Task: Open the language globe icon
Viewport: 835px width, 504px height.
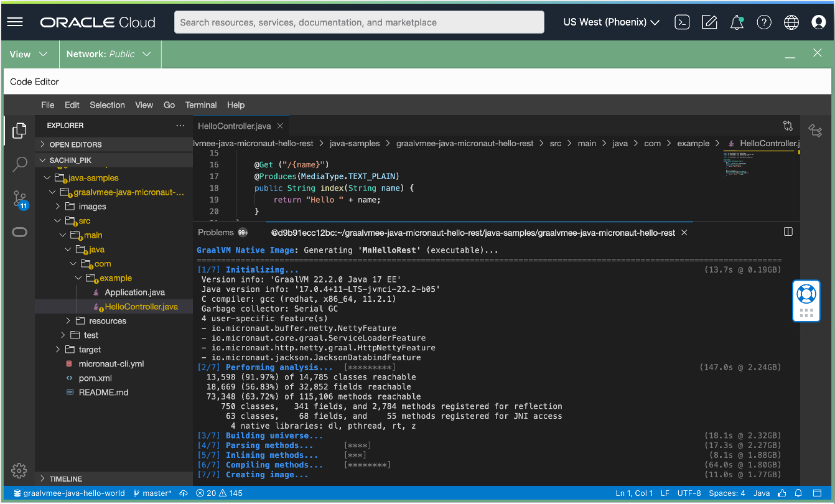Action: click(791, 22)
